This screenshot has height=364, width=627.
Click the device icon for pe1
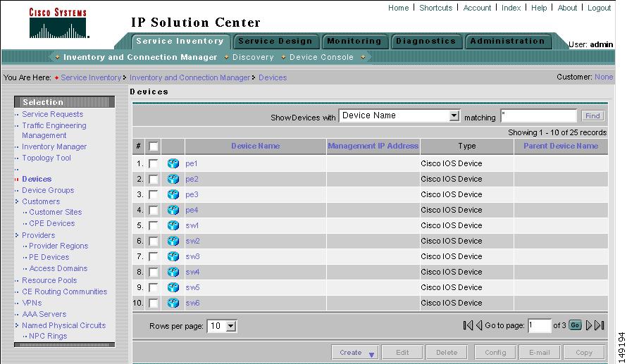pyautogui.click(x=173, y=163)
